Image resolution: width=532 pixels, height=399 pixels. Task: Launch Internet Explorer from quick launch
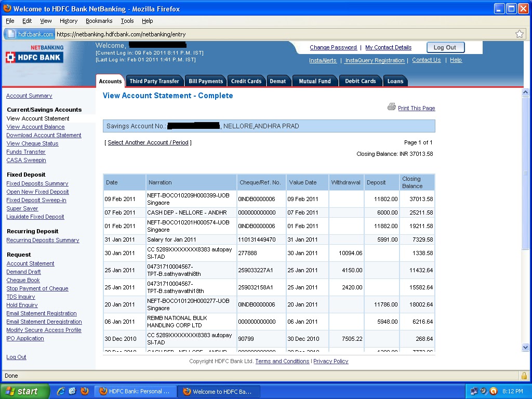point(61,391)
